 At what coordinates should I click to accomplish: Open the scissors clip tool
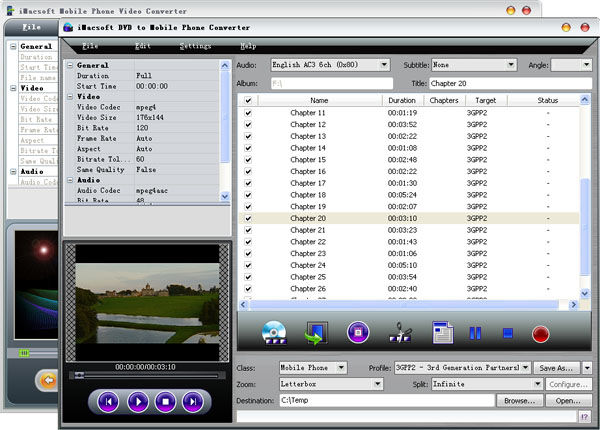pyautogui.click(x=400, y=332)
